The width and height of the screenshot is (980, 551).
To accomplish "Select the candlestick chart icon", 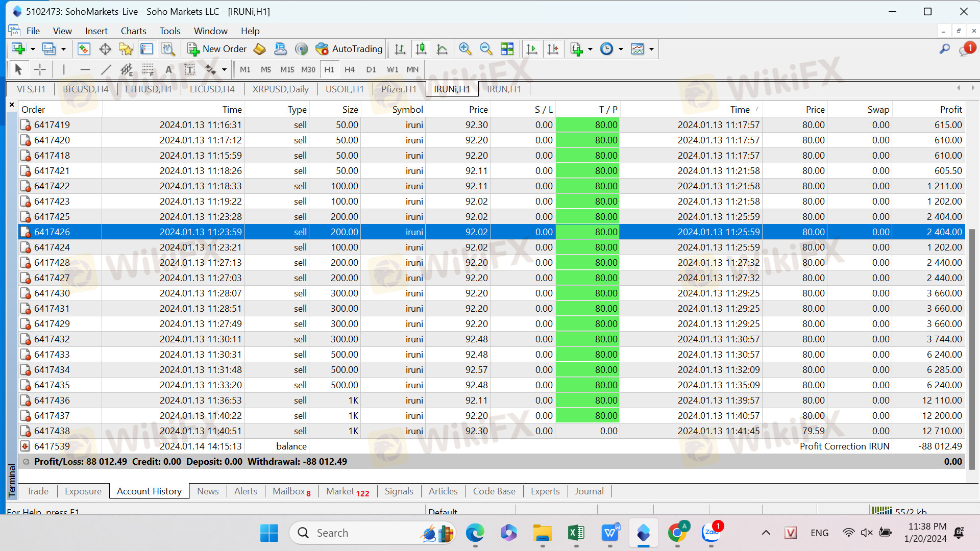I will [421, 49].
